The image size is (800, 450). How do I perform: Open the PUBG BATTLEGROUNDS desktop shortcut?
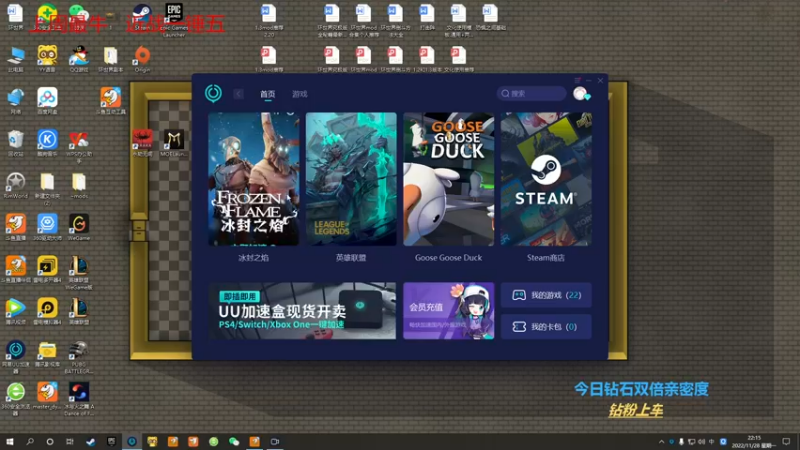(x=79, y=357)
